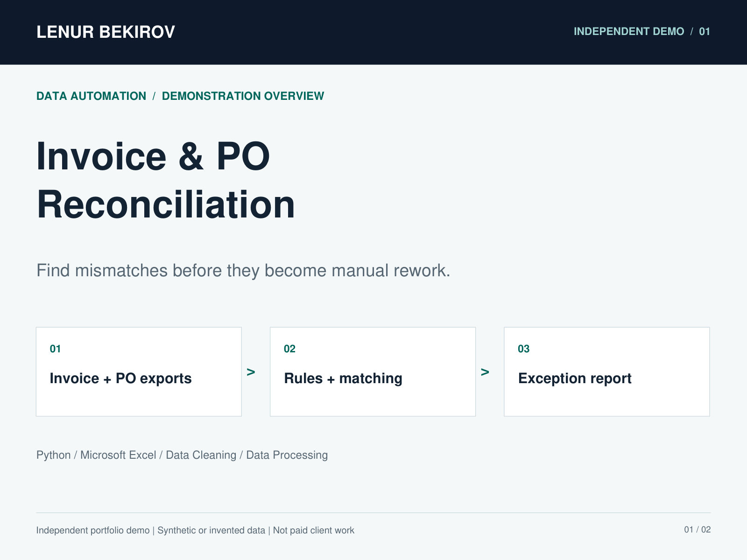Viewport: 747px width, 560px height.
Task: Select the 01 step number label
Action: (55, 349)
